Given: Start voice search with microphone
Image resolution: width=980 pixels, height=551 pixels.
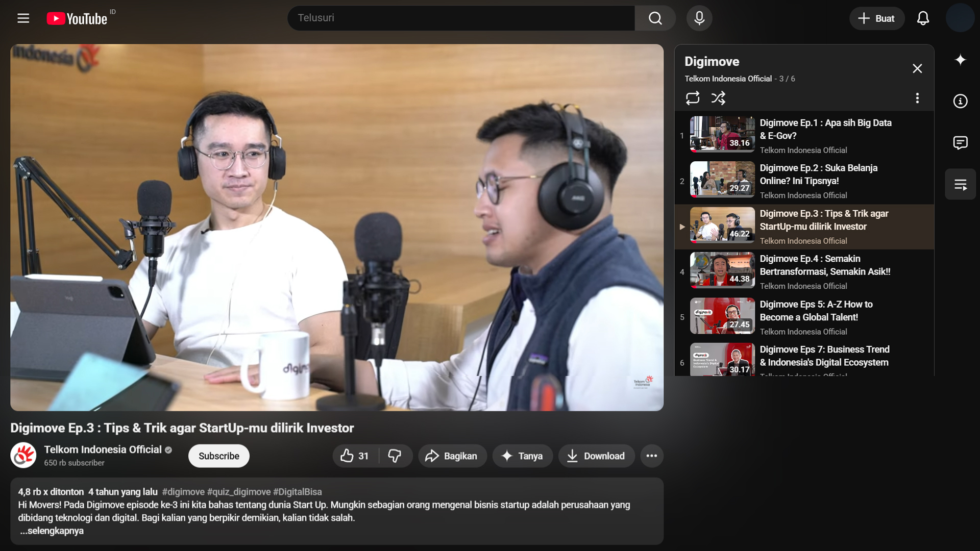Looking at the screenshot, I should (699, 18).
